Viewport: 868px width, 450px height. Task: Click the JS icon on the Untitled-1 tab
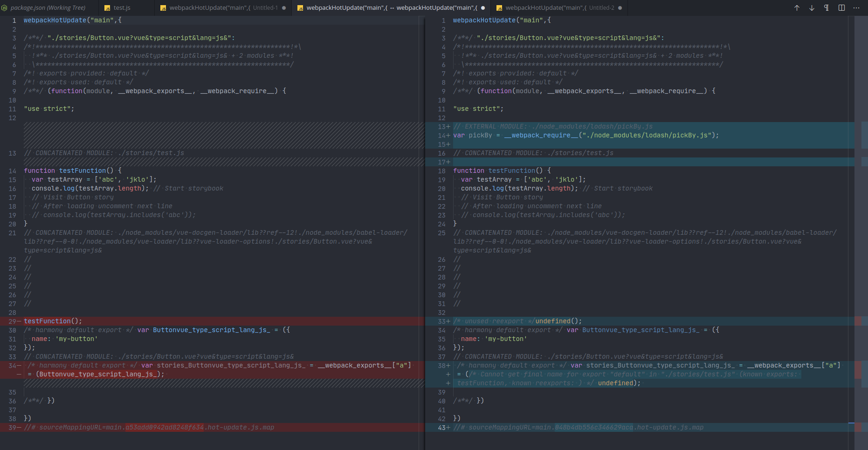(164, 7)
